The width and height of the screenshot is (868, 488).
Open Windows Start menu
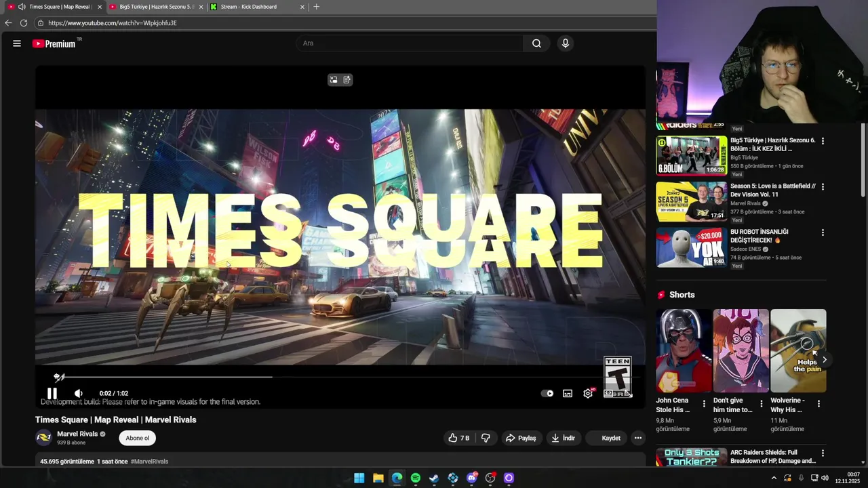[359, 478]
